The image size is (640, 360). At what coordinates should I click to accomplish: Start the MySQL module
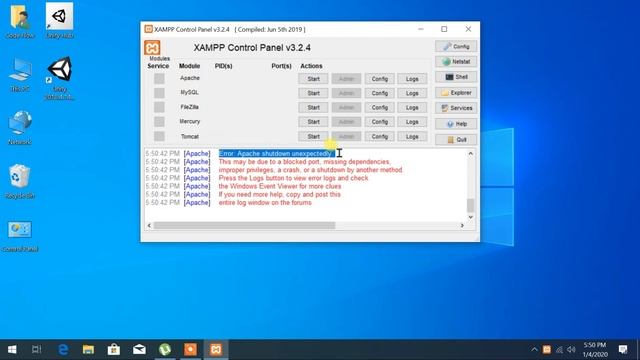tap(313, 93)
